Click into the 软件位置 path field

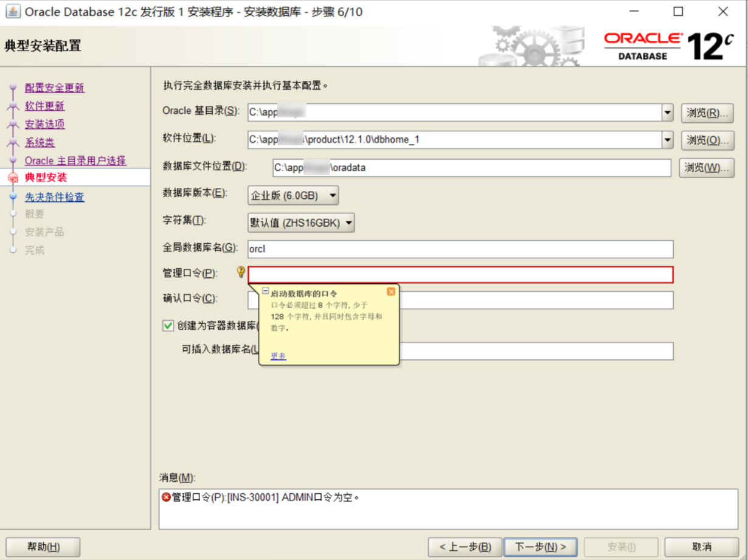pos(455,140)
